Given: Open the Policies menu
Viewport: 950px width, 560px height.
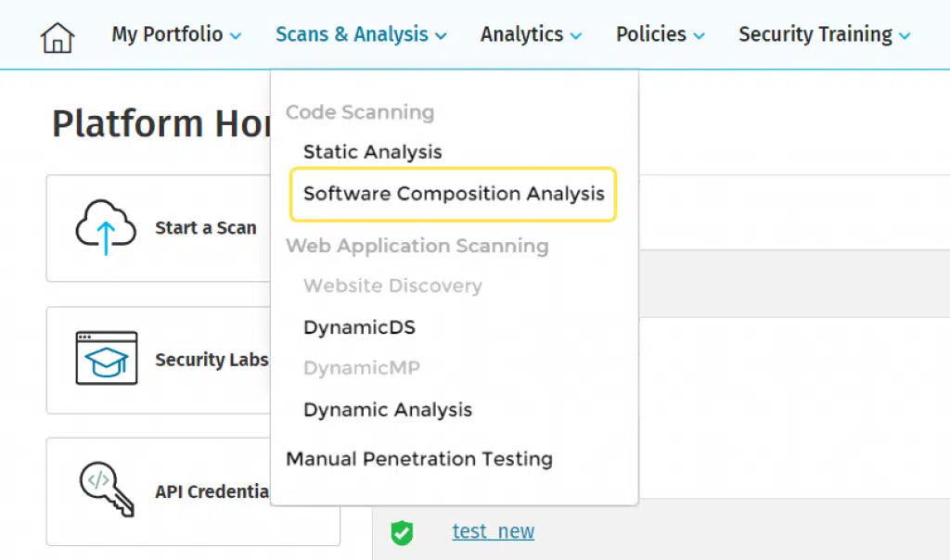Looking at the screenshot, I should point(661,34).
